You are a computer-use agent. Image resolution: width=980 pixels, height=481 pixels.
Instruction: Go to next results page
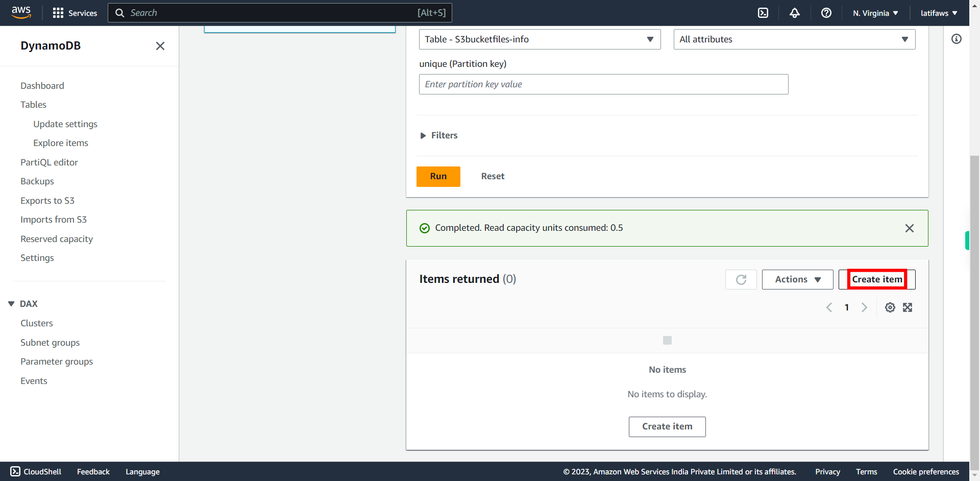coord(864,307)
